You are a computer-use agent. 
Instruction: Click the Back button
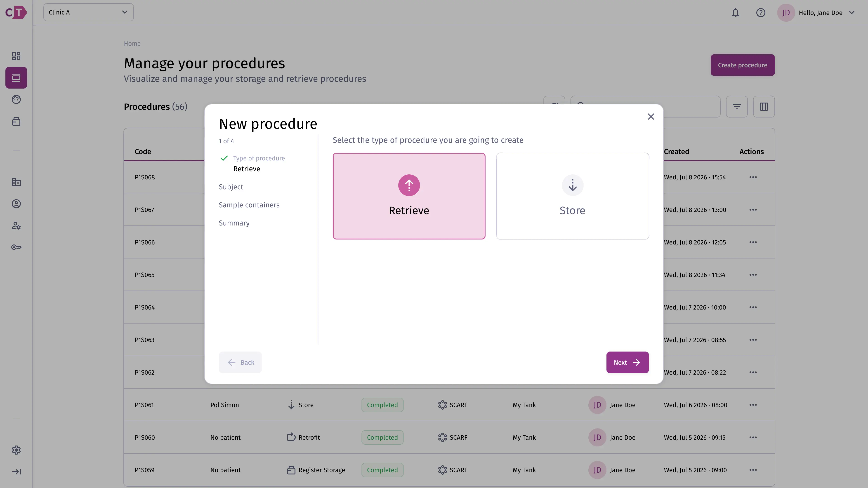pyautogui.click(x=240, y=362)
